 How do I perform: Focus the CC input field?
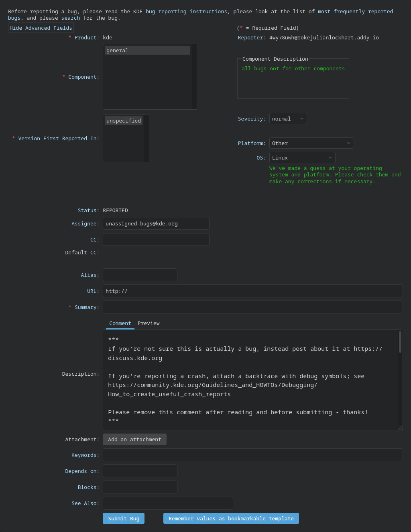156,239
